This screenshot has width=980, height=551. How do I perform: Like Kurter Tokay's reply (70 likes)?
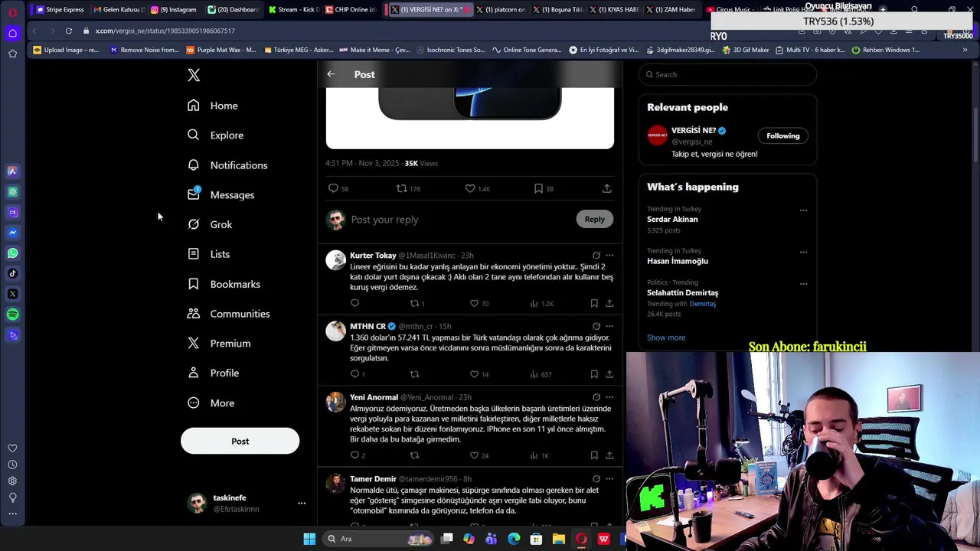(479, 303)
